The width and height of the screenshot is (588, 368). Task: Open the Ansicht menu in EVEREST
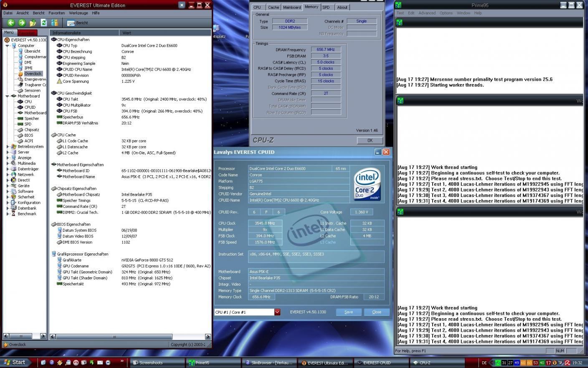[x=23, y=13]
